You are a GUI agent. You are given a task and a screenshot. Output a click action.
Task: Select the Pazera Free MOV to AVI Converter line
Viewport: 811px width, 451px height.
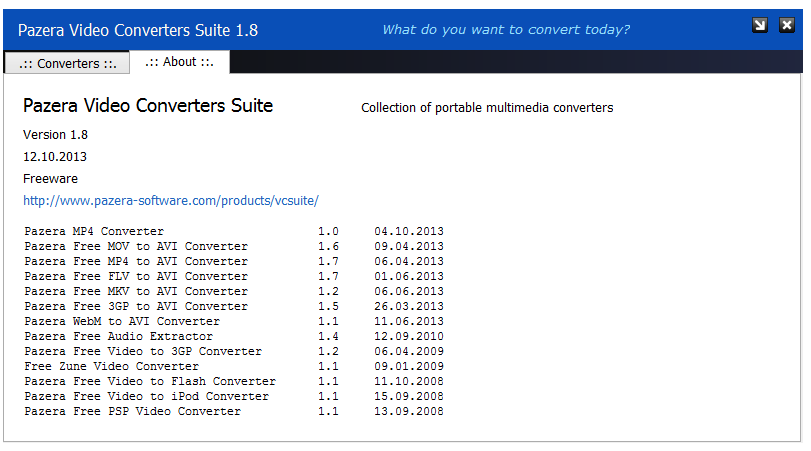click(x=136, y=247)
